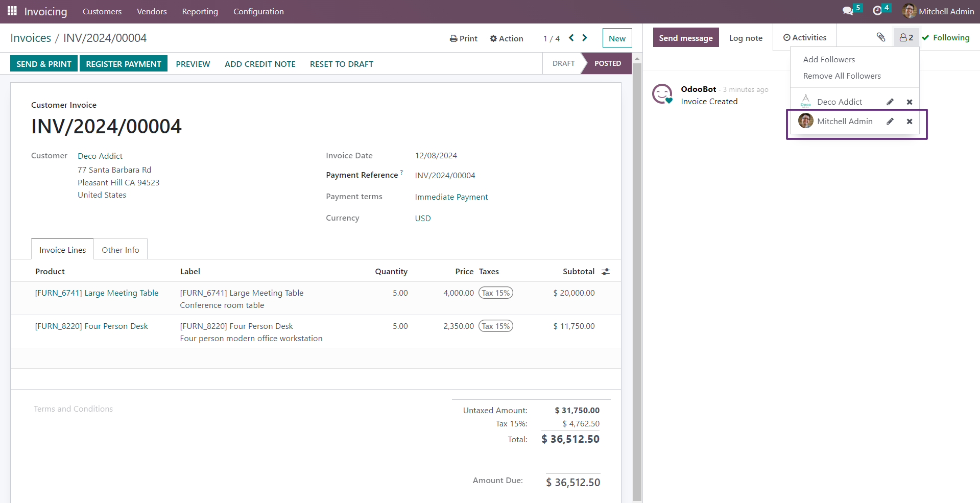This screenshot has height=503, width=980.
Task: Select Remove All Followers menu entry
Action: point(842,76)
